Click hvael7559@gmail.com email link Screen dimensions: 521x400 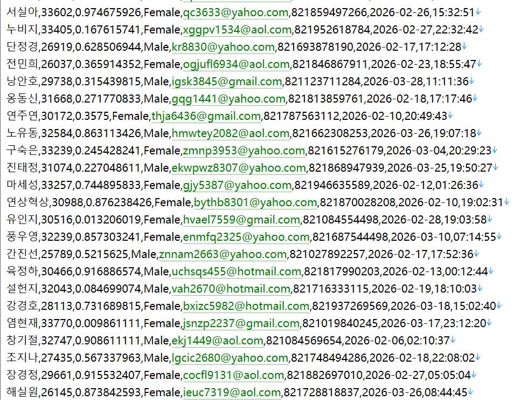(x=242, y=220)
